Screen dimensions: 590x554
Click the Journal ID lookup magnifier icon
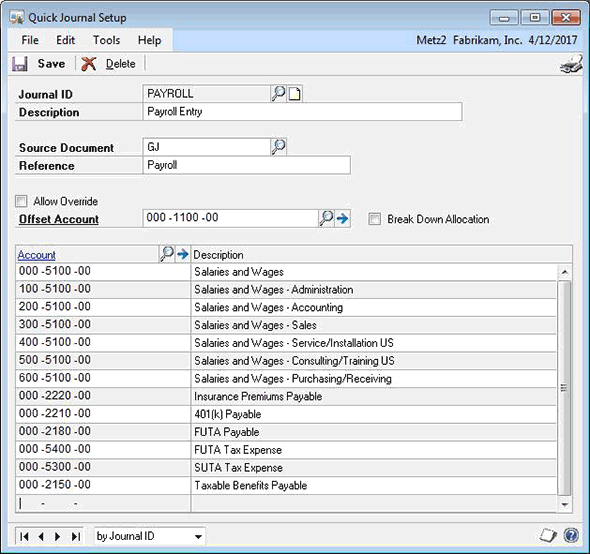pyautogui.click(x=278, y=93)
